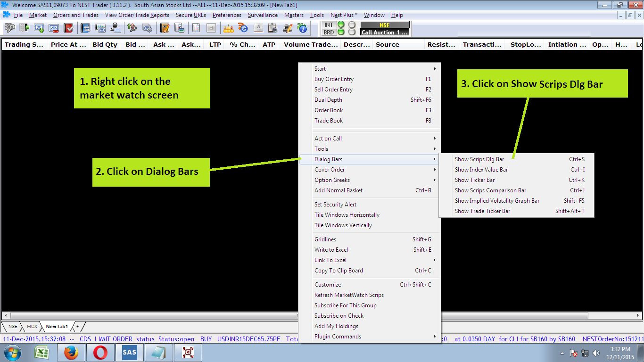Choose Sell Order Entry from context menu
Viewport: 644px width, 362px height.
click(x=370, y=90)
